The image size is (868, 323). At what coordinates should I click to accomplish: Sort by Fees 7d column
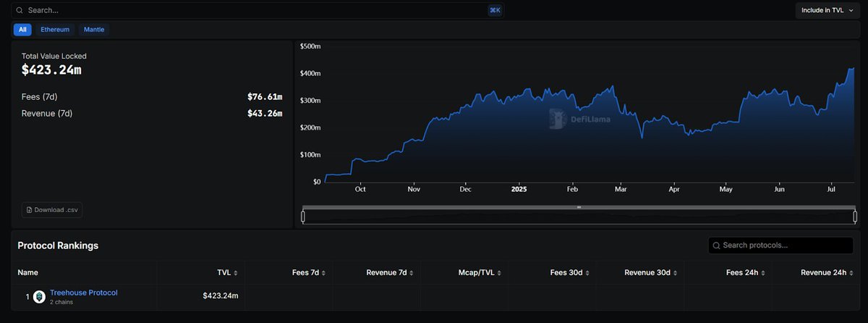click(308, 273)
